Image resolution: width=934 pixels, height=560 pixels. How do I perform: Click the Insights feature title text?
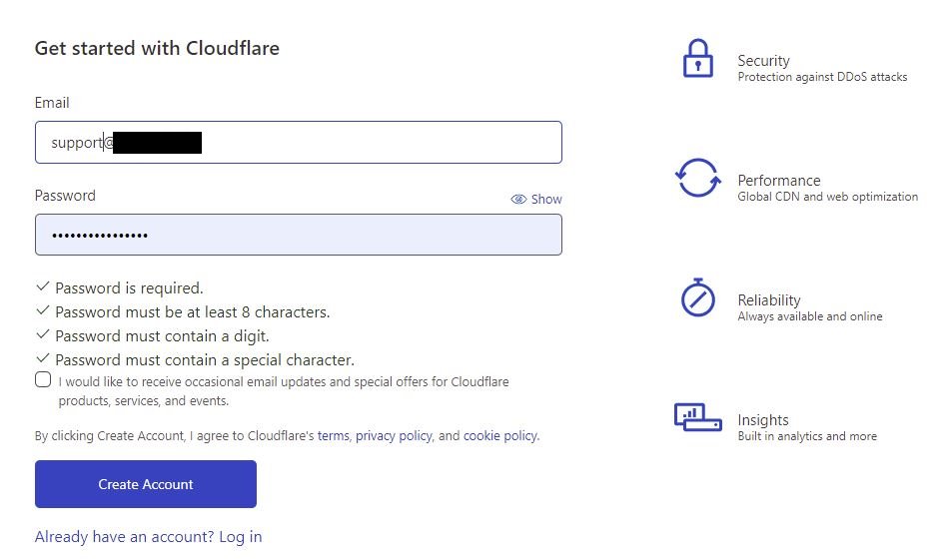point(762,420)
